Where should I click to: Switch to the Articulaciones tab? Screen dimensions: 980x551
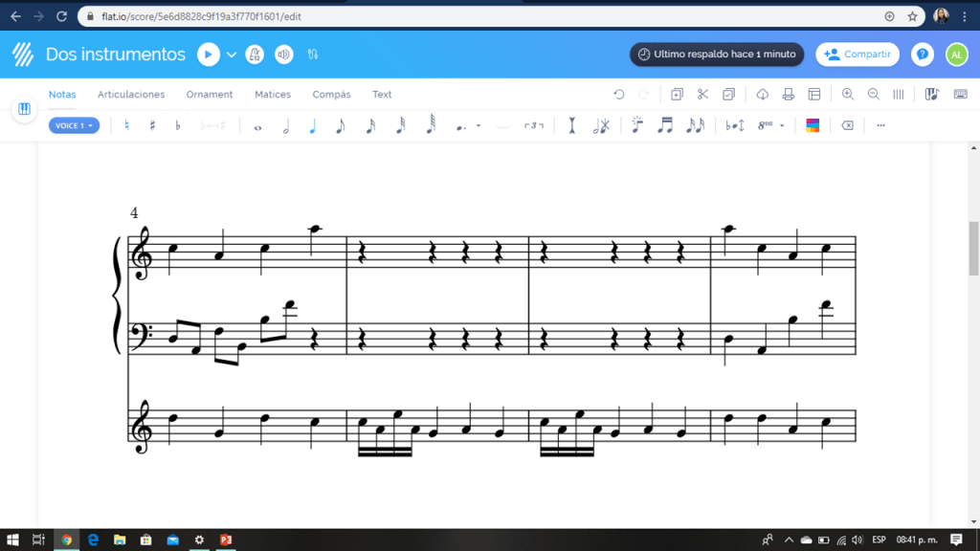pos(131,95)
